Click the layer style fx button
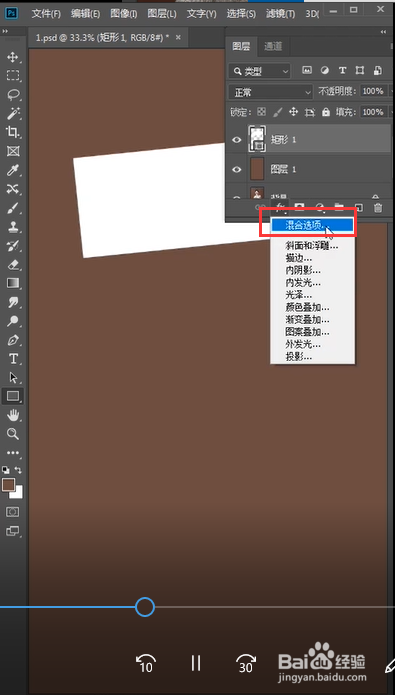 pos(280,207)
